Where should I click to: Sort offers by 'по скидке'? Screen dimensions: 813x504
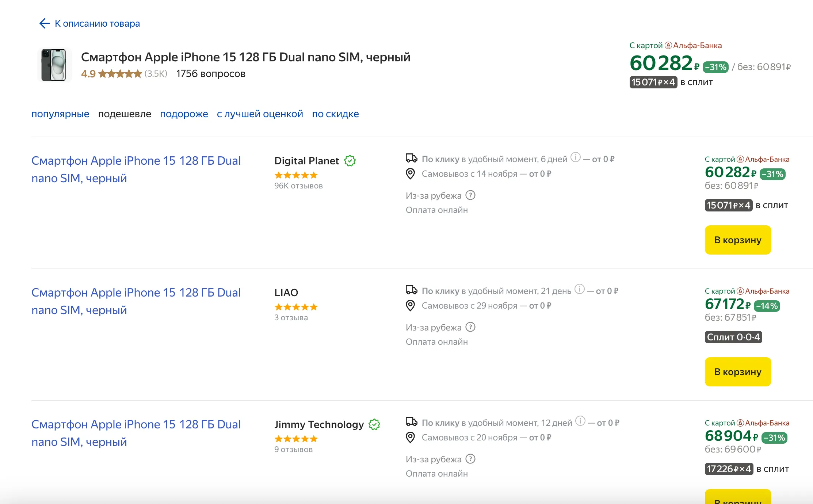tap(335, 114)
